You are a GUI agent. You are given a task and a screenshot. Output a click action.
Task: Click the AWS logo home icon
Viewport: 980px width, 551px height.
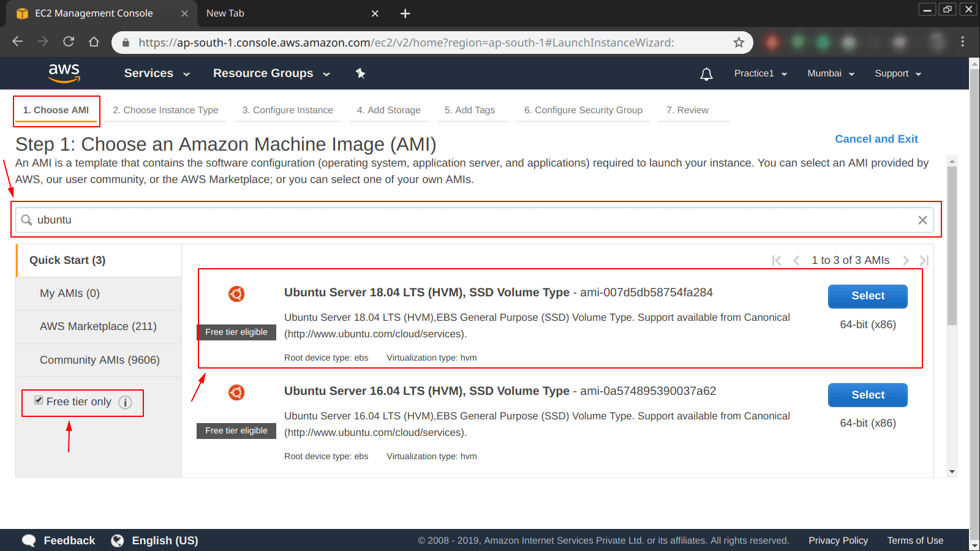64,73
